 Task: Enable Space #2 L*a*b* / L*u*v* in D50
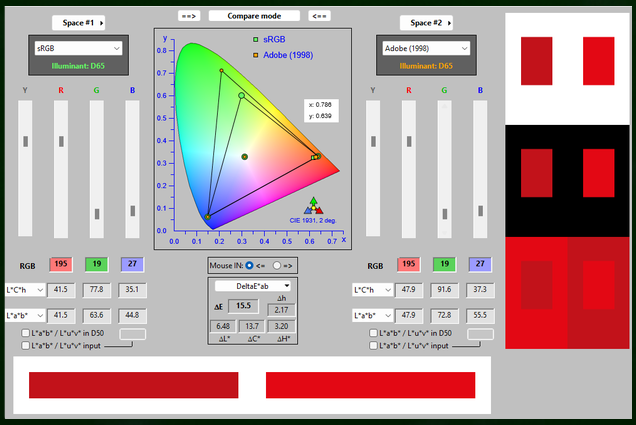pyautogui.click(x=373, y=333)
